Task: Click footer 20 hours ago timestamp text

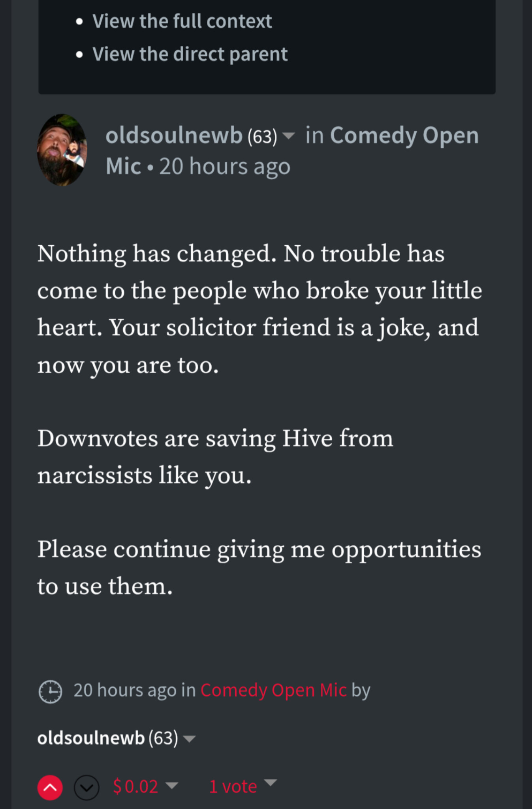Action: pyautogui.click(x=125, y=690)
